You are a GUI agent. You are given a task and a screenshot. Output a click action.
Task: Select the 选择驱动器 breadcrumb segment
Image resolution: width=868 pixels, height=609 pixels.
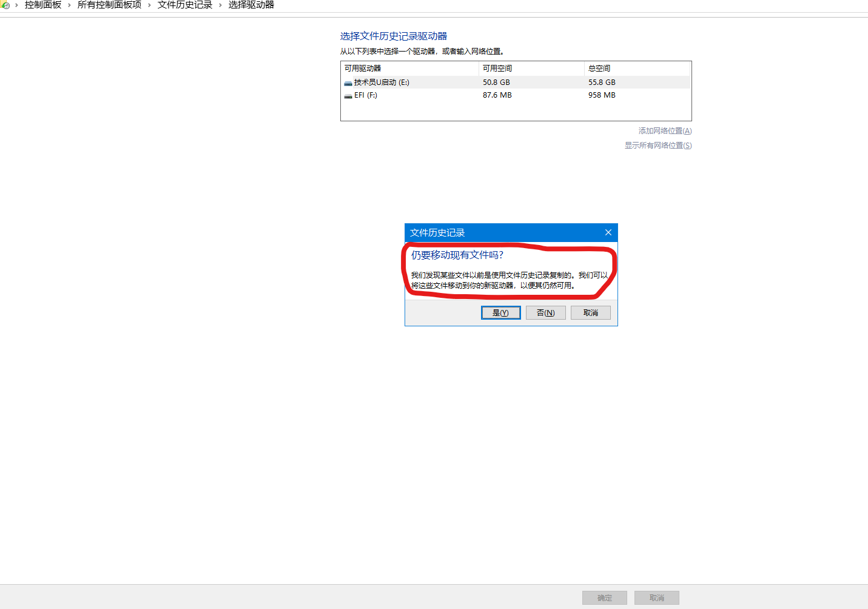251,5
